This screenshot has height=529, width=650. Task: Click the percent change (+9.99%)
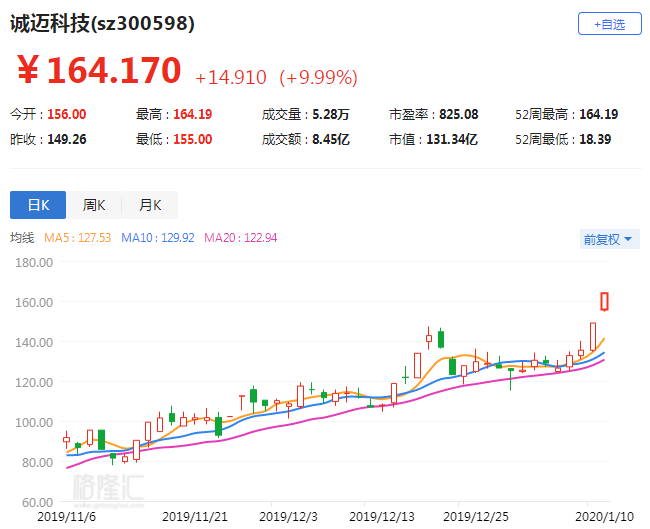click(x=318, y=78)
